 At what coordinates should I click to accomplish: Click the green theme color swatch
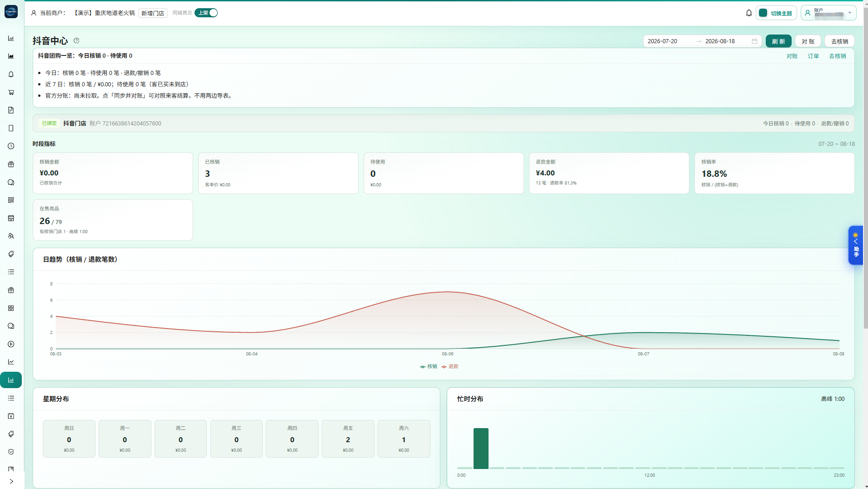coord(763,13)
